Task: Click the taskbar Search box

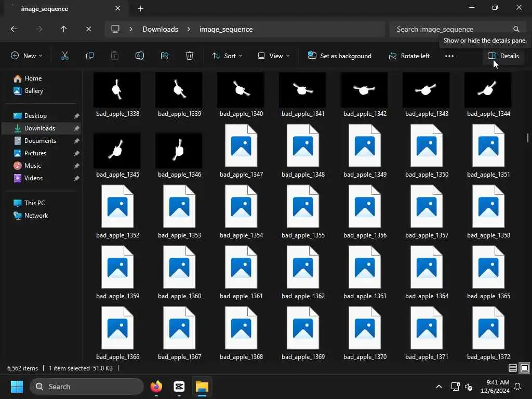Action: (87, 387)
